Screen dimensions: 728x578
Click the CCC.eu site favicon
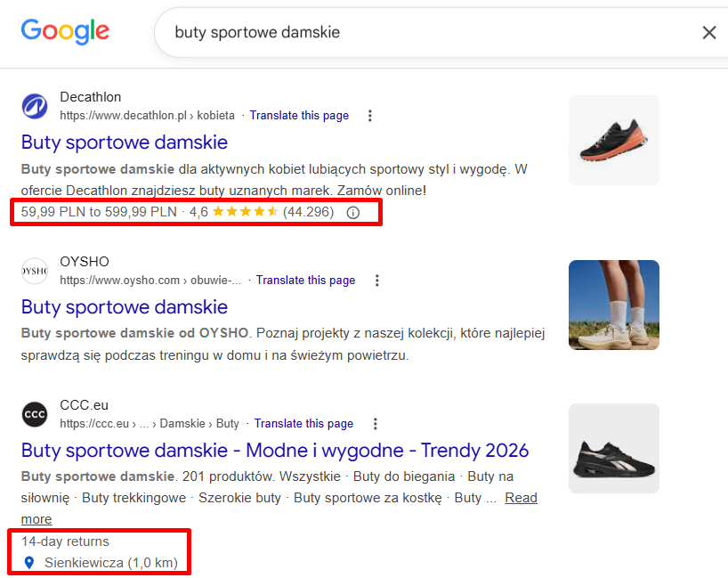click(35, 414)
